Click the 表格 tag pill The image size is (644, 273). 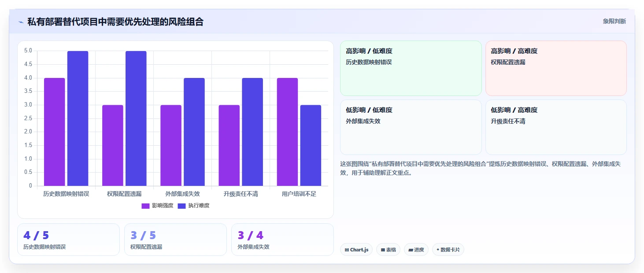(388, 250)
